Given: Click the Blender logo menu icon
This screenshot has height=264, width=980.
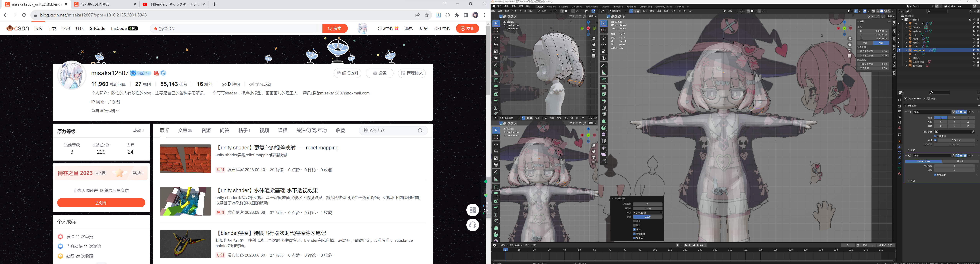Looking at the screenshot, I should pos(494,7).
